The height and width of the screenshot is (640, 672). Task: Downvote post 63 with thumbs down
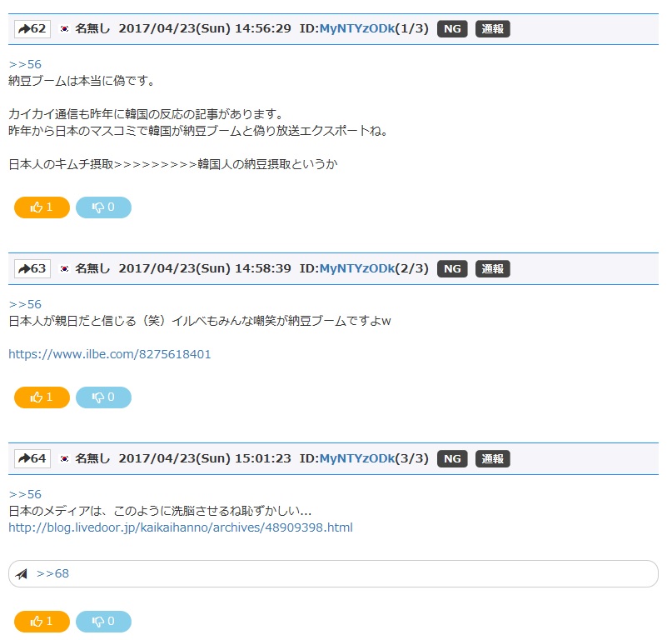click(x=103, y=397)
